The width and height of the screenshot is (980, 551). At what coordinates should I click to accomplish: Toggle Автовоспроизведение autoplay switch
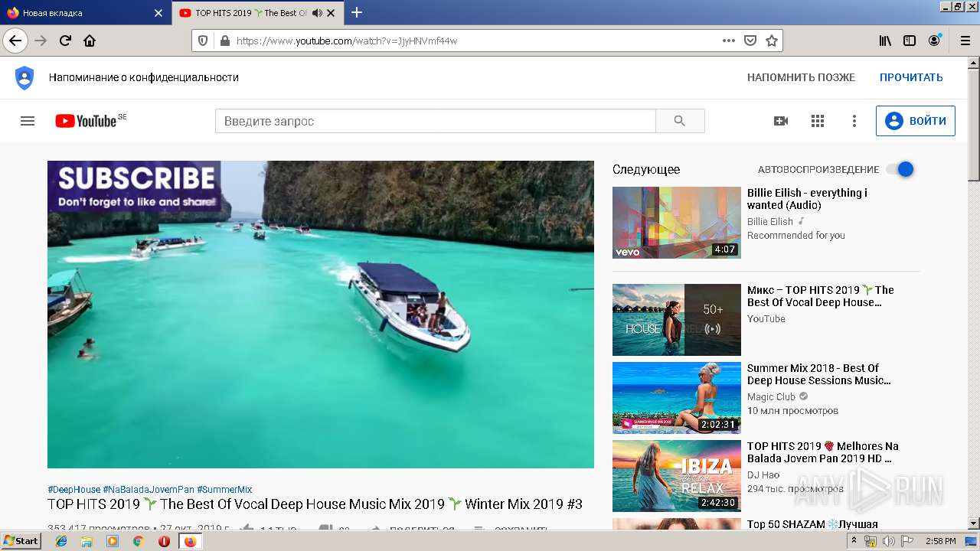coord(900,169)
